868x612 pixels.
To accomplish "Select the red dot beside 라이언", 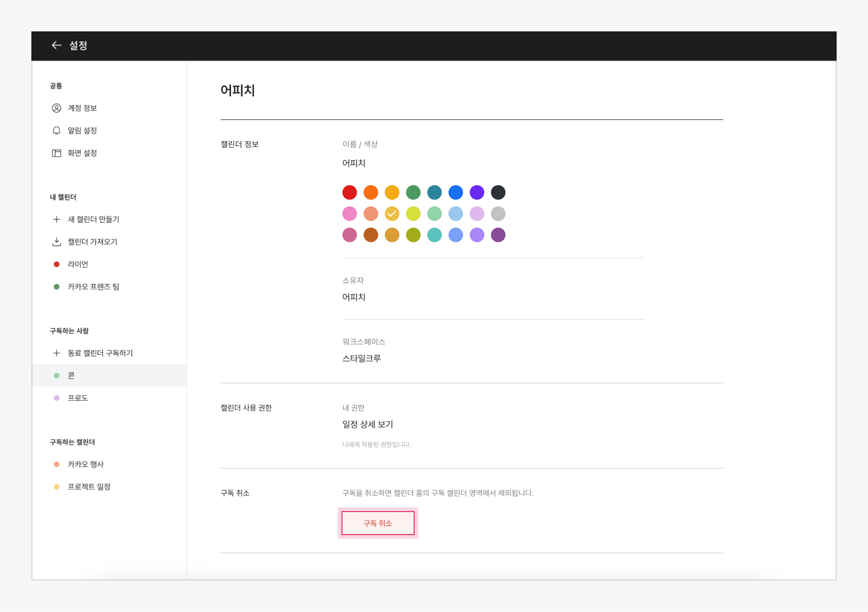I will (56, 265).
